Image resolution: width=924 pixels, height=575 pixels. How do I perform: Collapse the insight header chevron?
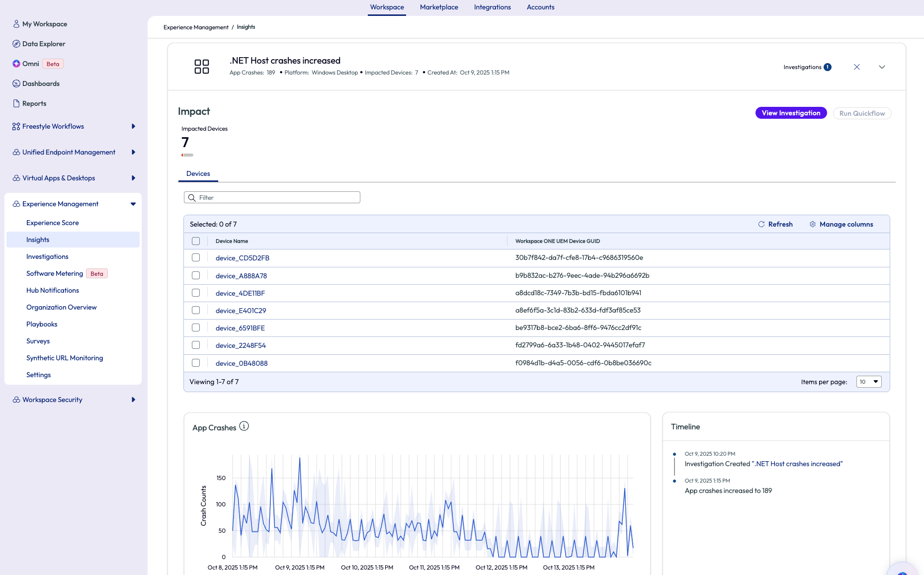coord(882,67)
